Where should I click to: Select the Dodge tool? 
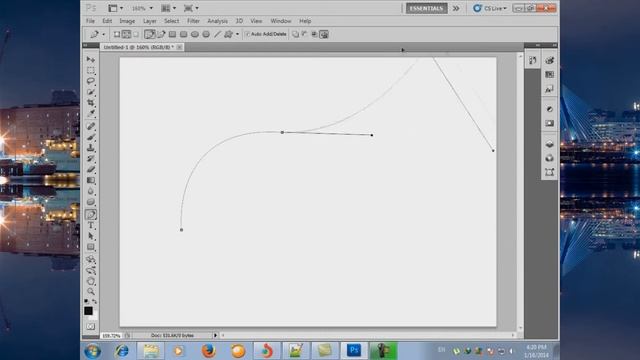[91, 202]
